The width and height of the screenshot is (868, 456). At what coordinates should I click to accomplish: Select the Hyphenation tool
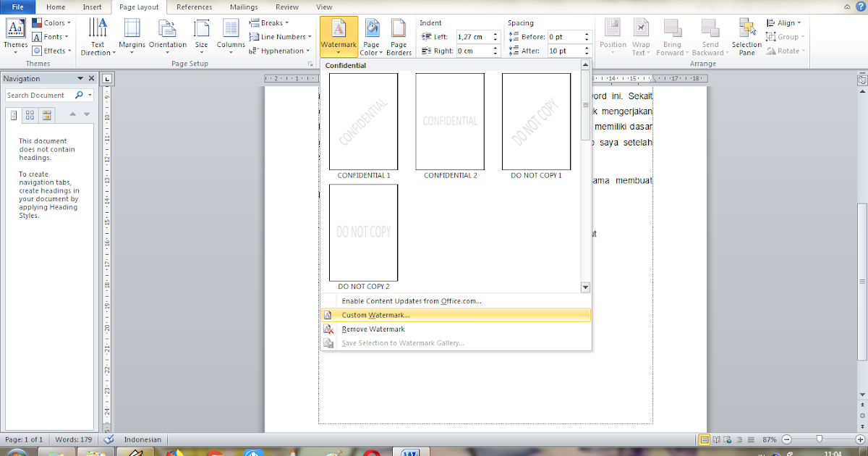point(281,51)
